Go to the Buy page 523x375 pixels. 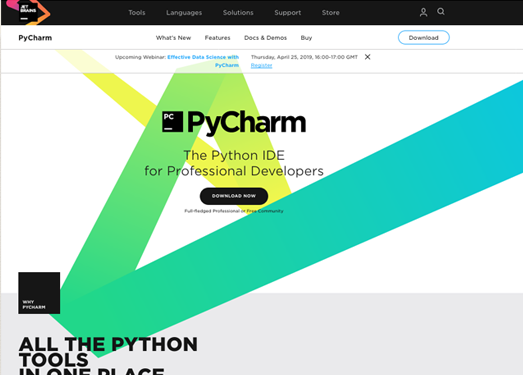coord(306,38)
